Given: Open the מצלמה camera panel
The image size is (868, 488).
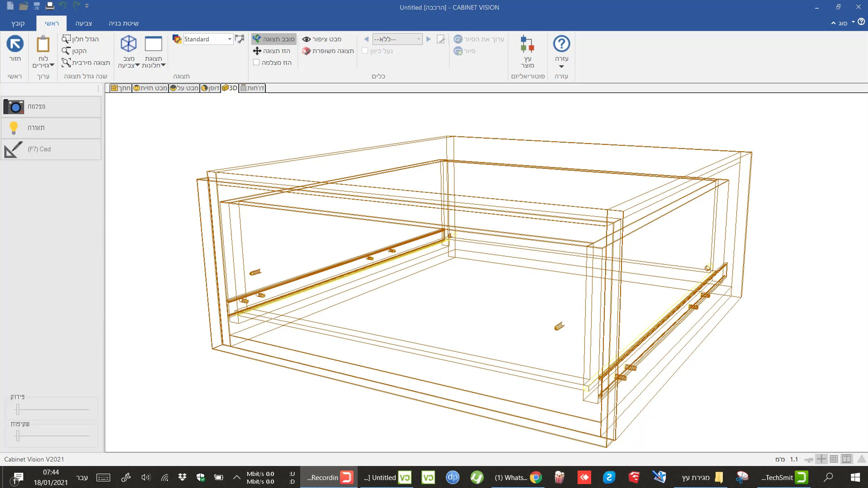Looking at the screenshot, I should [51, 107].
